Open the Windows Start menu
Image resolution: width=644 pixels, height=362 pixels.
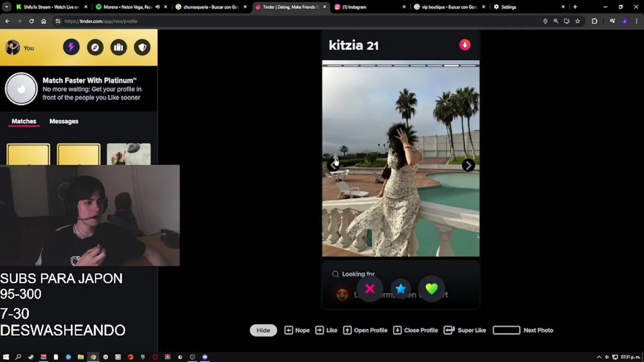6,357
